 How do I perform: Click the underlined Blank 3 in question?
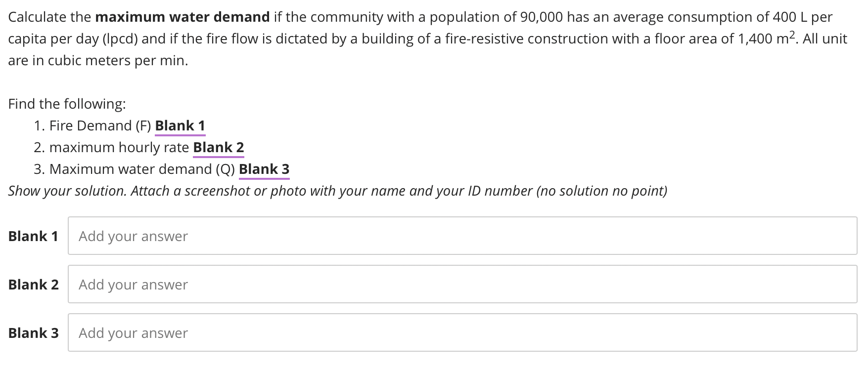pos(264,169)
